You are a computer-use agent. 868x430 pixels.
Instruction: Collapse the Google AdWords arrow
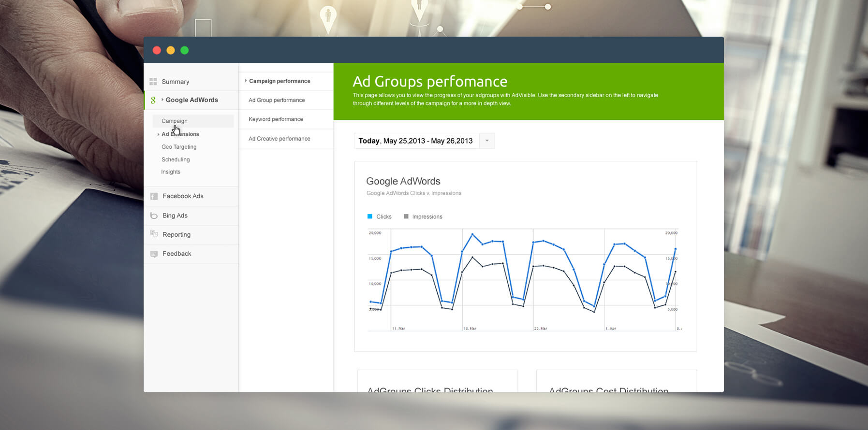(x=162, y=100)
